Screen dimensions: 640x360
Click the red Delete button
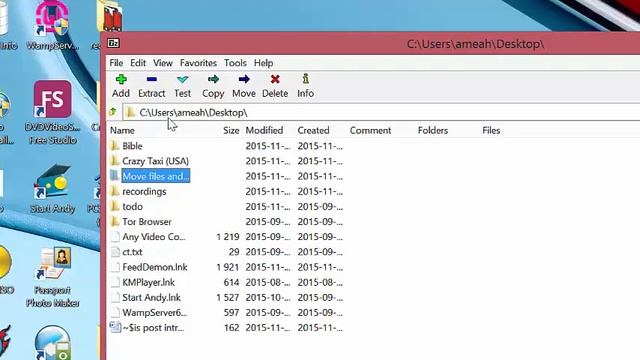coord(275,86)
